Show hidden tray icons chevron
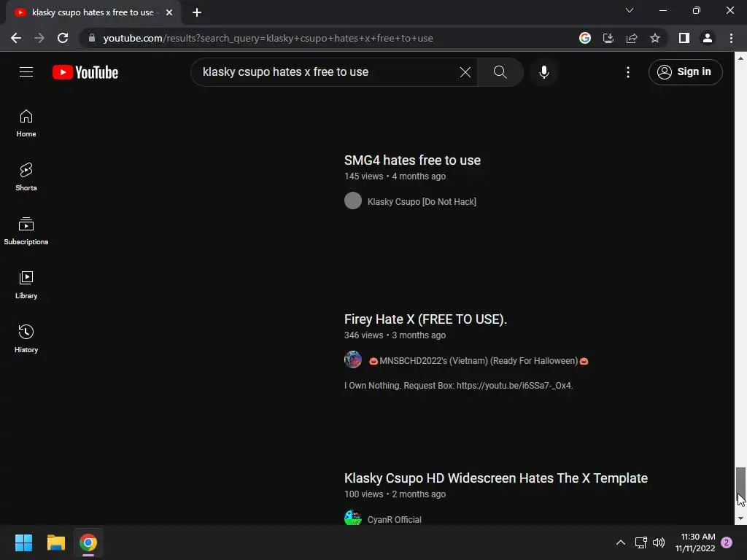Screen dimensions: 747x560 [620, 542]
